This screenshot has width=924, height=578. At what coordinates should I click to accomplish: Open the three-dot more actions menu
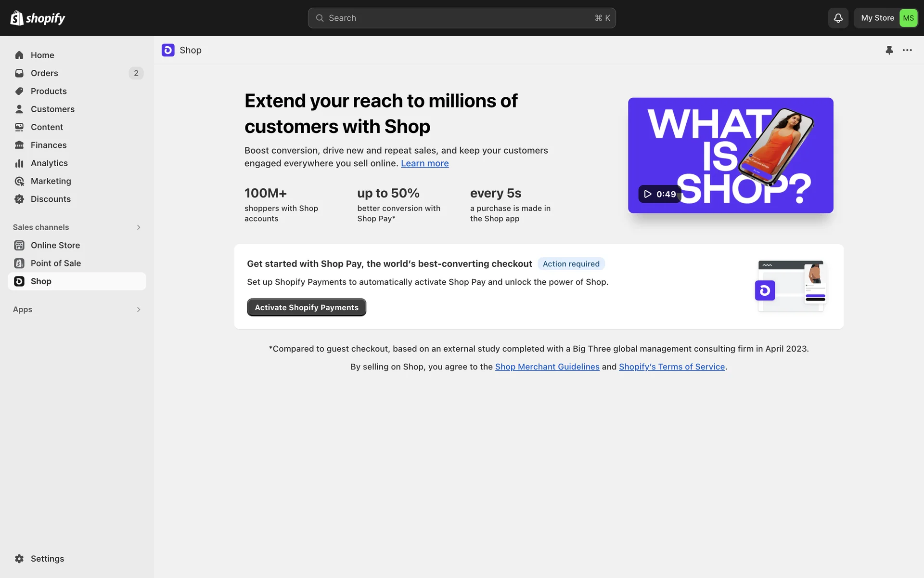pos(907,50)
